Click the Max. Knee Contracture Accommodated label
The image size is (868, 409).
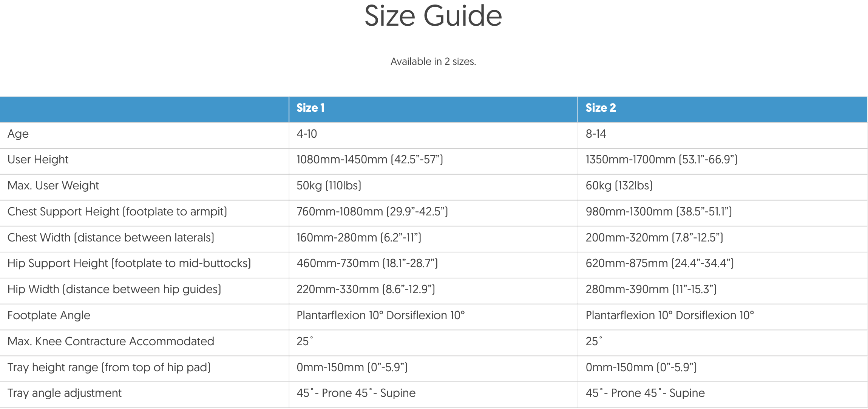111,341
